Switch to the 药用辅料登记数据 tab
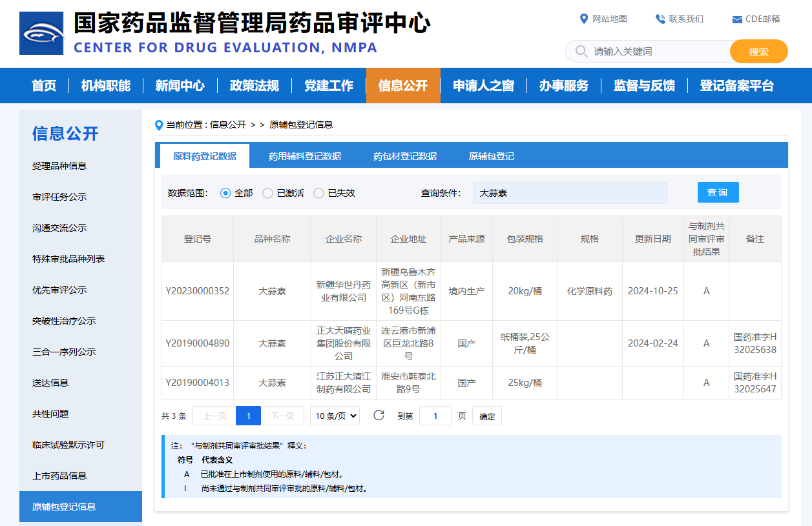This screenshot has width=812, height=526. coord(305,156)
